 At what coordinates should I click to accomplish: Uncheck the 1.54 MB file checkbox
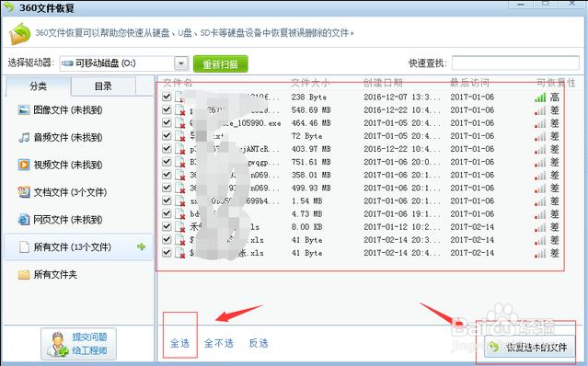click(x=167, y=200)
